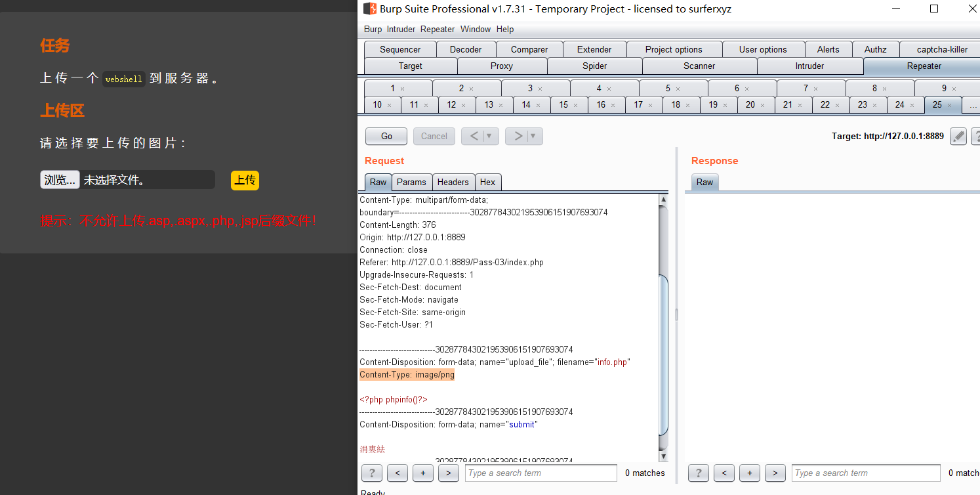Switch request view to Headers
980x495 pixels.
[x=453, y=182]
